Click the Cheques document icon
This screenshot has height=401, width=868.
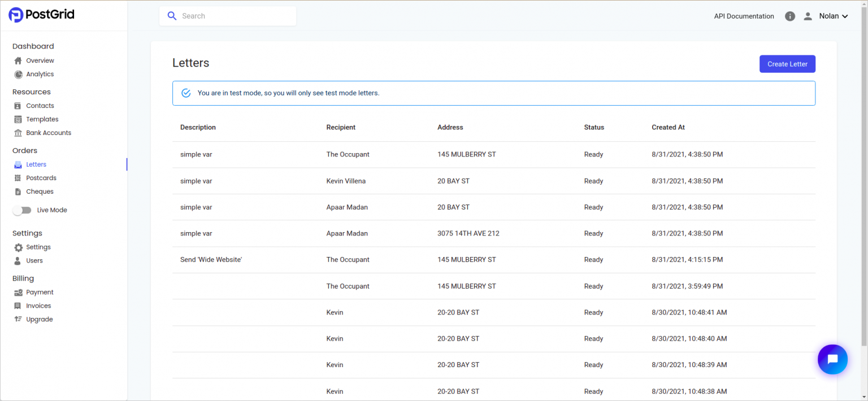pyautogui.click(x=18, y=191)
